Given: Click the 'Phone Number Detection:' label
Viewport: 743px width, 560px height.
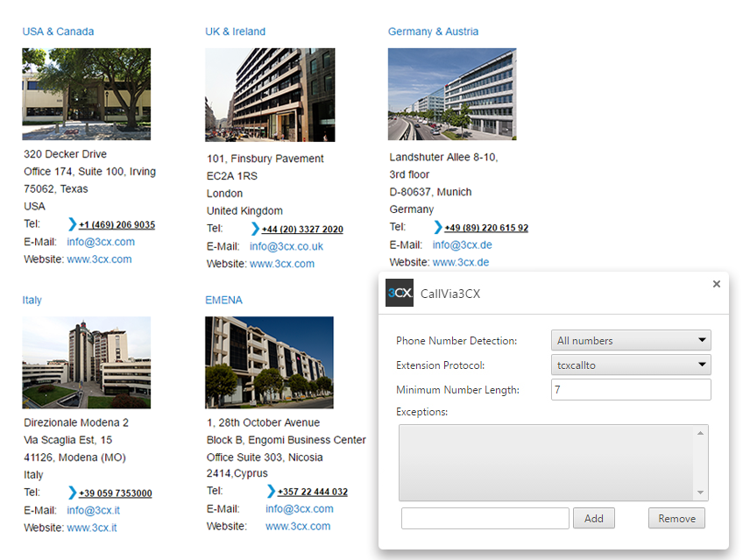Looking at the screenshot, I should coord(456,341).
